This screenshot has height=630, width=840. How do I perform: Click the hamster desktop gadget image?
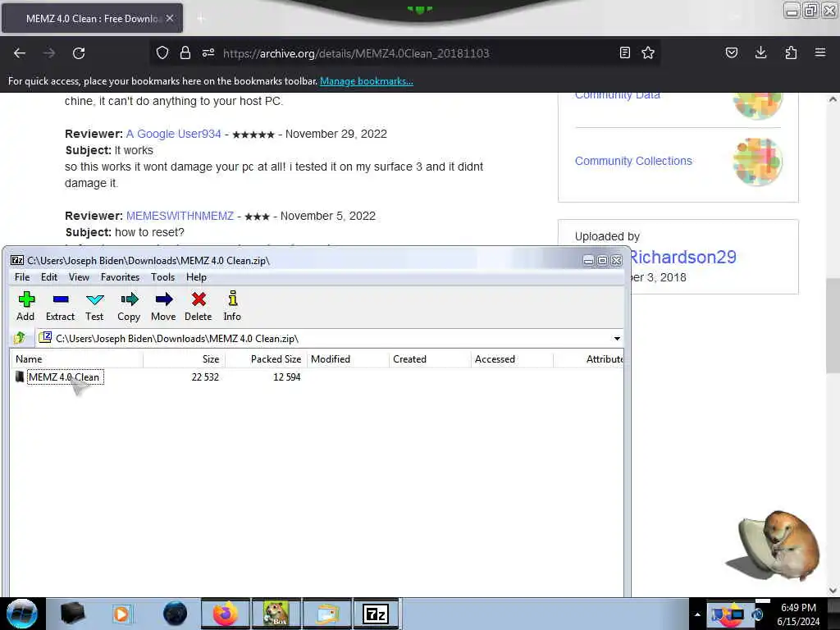[773, 546]
